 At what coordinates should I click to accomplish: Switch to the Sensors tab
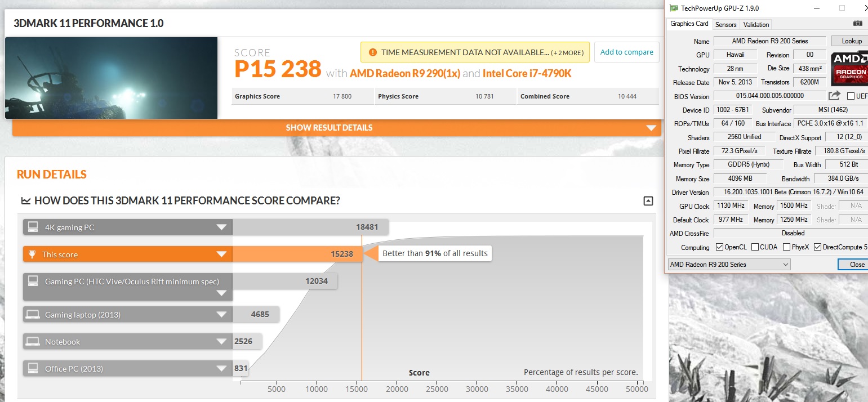(x=725, y=25)
